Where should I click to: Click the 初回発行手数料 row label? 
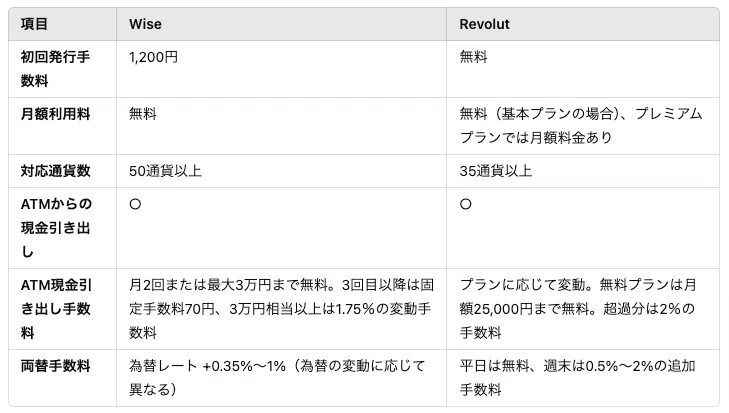[x=55, y=69]
